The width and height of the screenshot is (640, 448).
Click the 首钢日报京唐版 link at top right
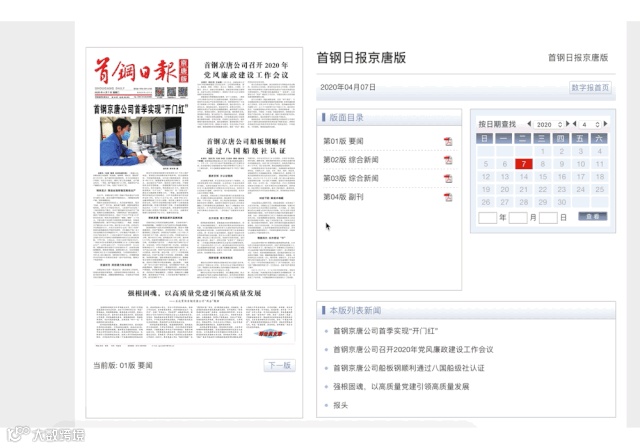tap(578, 58)
